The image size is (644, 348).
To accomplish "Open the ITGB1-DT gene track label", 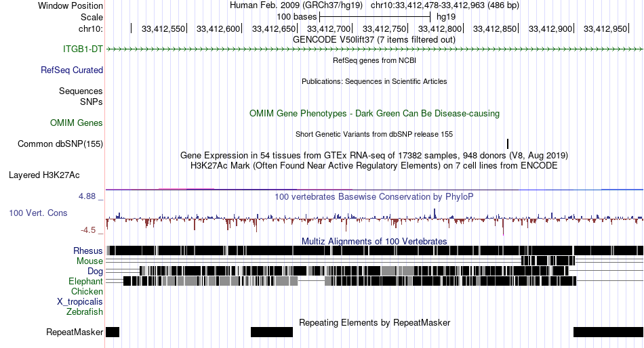I will point(83,49).
